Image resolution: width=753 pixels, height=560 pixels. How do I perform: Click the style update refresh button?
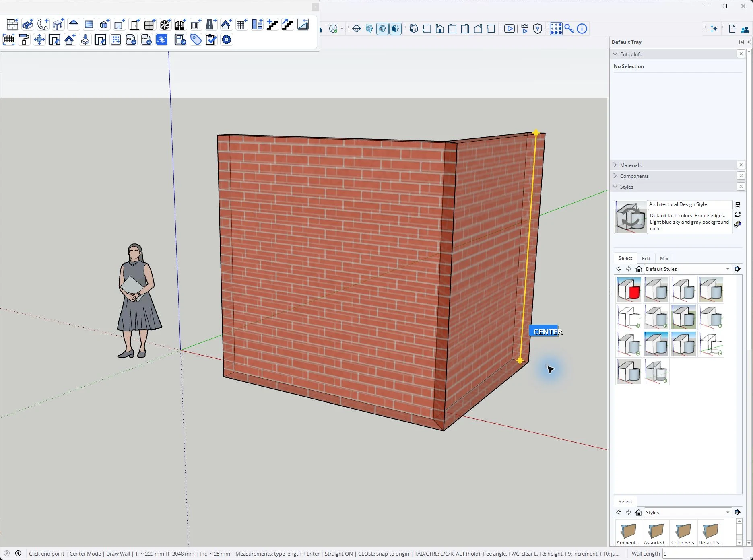pos(738,214)
